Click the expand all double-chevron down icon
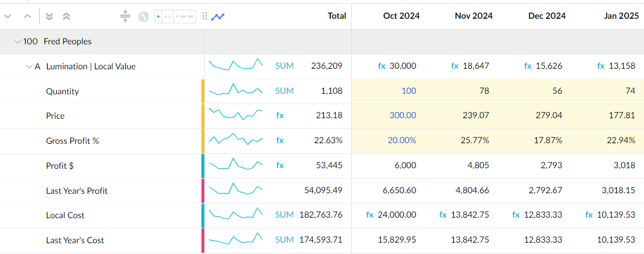Screen dimensions: 644x254 click(x=49, y=16)
